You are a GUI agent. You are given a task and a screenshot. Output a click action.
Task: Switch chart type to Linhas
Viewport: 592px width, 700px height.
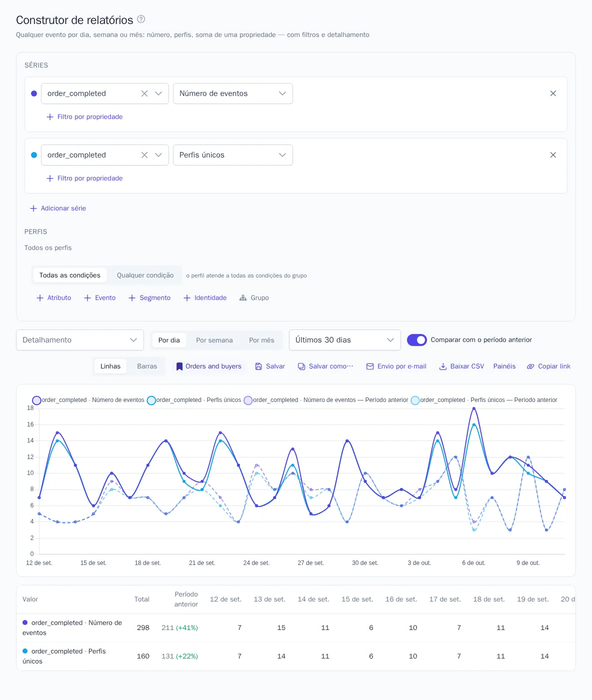click(110, 366)
